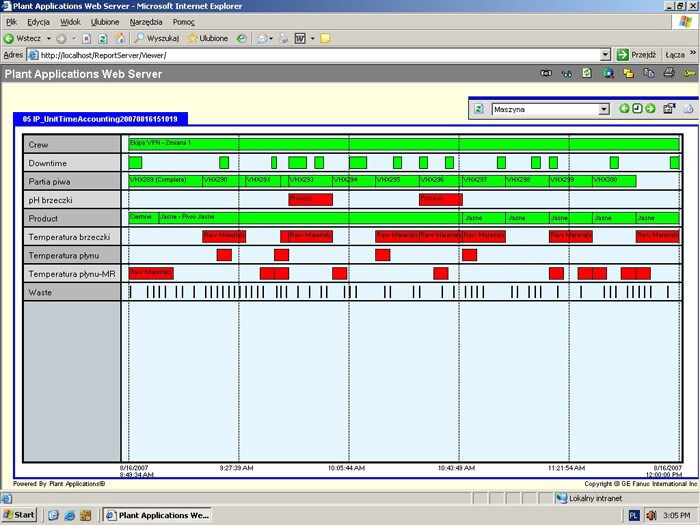700x525 pixels.
Task: Click Wyszukaj search button
Action: point(157,38)
